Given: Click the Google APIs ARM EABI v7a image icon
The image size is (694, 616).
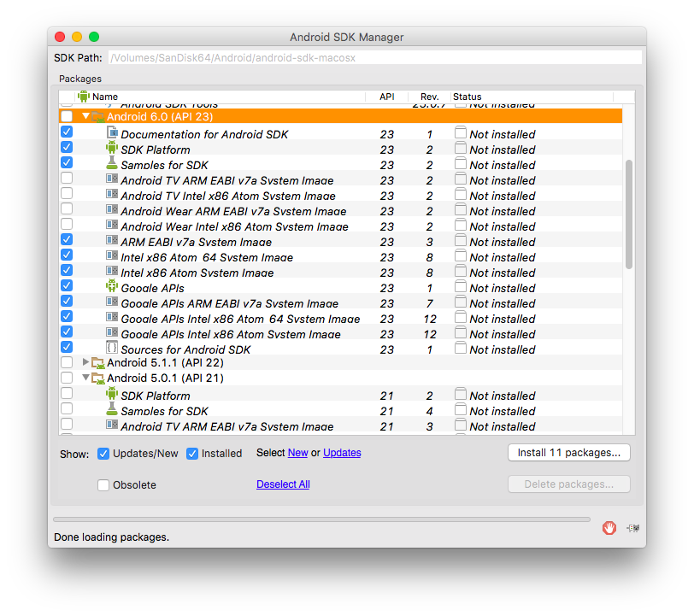Looking at the screenshot, I should 112,302.
